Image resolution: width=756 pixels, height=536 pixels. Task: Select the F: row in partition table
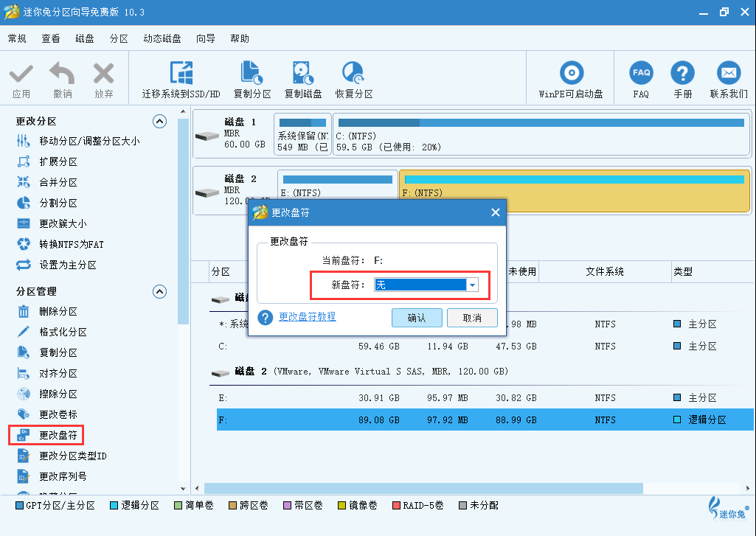485,420
